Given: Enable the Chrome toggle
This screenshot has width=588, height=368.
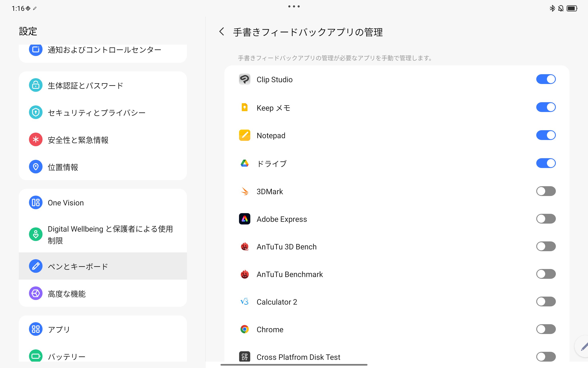Looking at the screenshot, I should click(x=546, y=329).
